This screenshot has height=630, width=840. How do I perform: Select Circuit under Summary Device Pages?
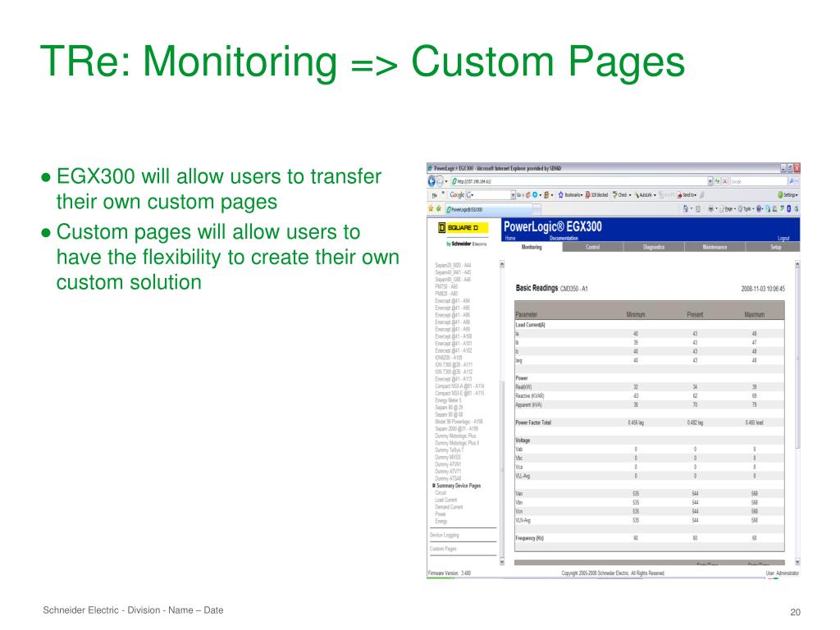pyautogui.click(x=441, y=493)
